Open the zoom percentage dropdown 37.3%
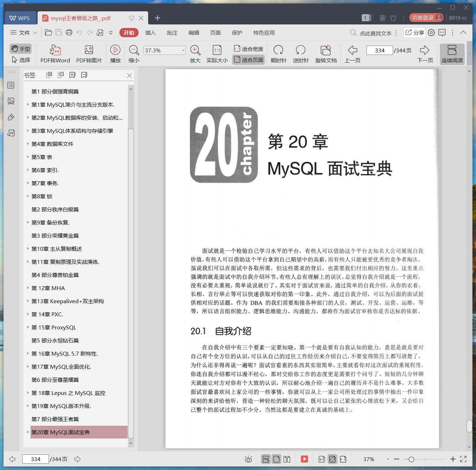This screenshot has height=470, width=476. [x=183, y=50]
